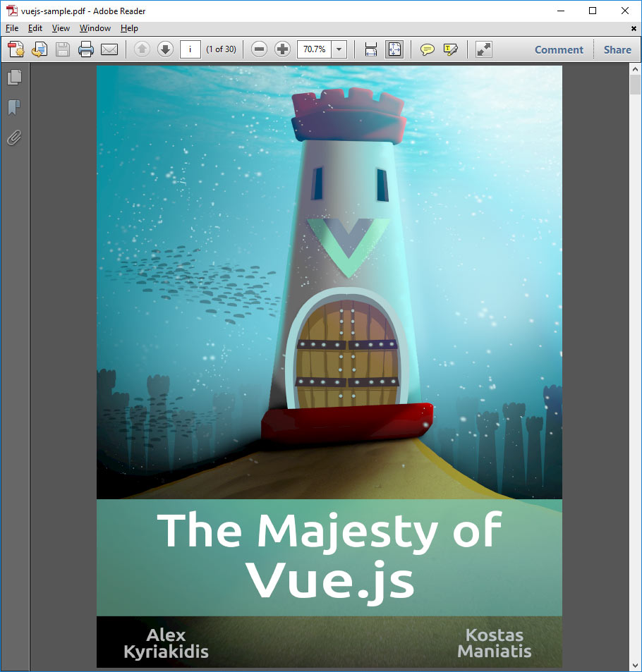This screenshot has width=642, height=672.
Task: Open the Page Thumbnails panel
Action: point(15,77)
